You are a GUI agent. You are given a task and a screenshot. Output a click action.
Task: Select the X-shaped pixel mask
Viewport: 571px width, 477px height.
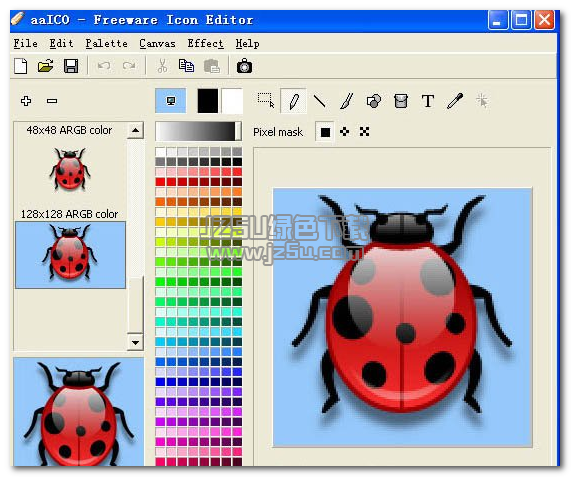[364, 131]
